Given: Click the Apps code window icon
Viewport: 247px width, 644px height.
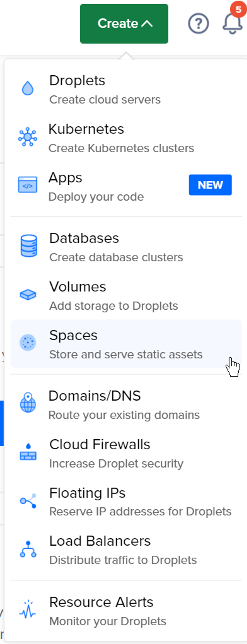Looking at the screenshot, I should (28, 185).
